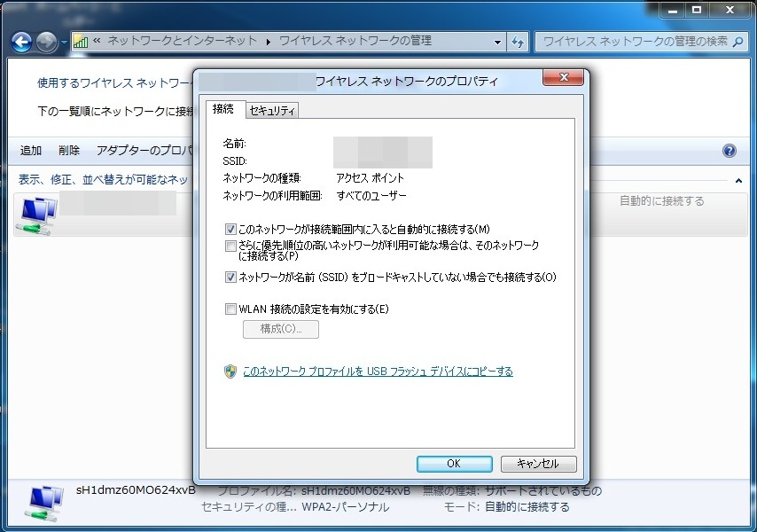The height and width of the screenshot is (532, 757).
Task: Switch to the セキュリティ tab
Action: 272,111
